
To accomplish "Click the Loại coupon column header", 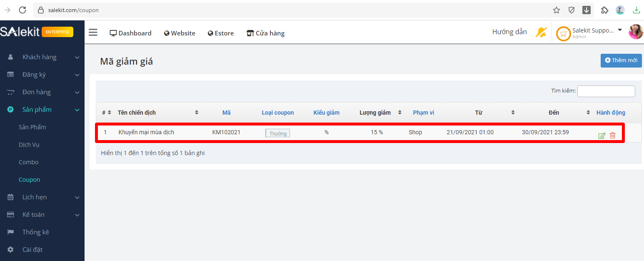I will [278, 113].
